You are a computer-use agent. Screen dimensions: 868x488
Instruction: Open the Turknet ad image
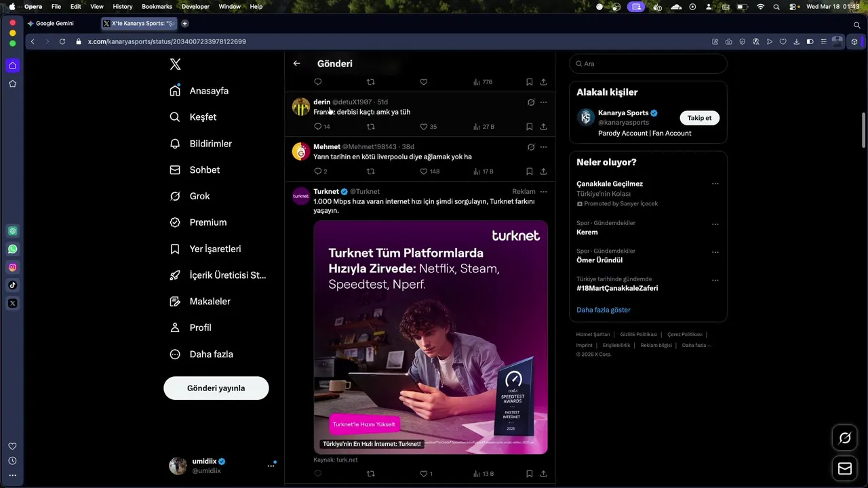[431, 337]
